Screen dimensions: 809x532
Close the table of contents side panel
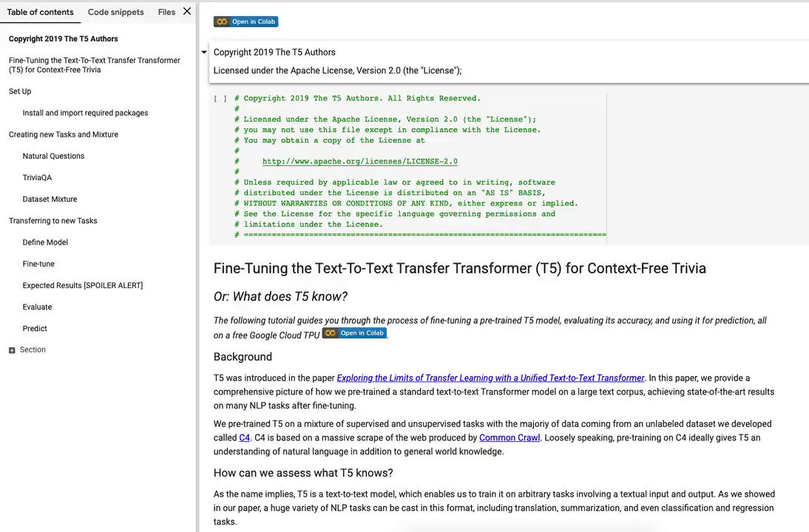187,11
